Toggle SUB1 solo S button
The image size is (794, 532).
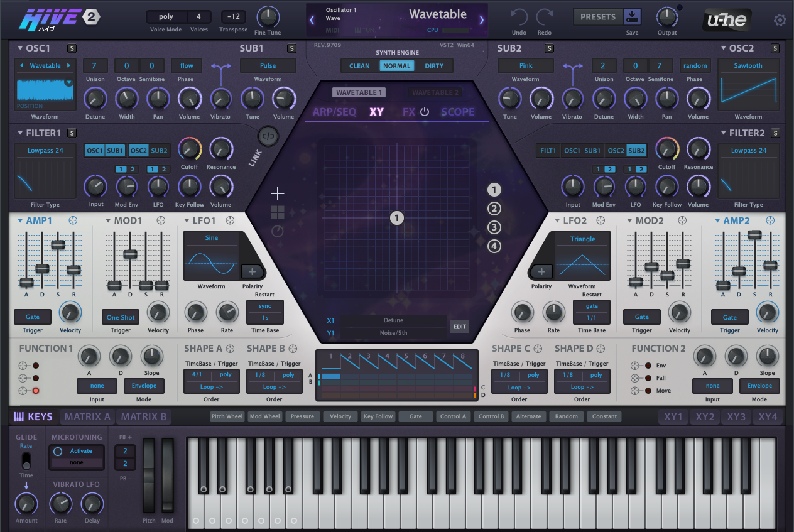291,48
